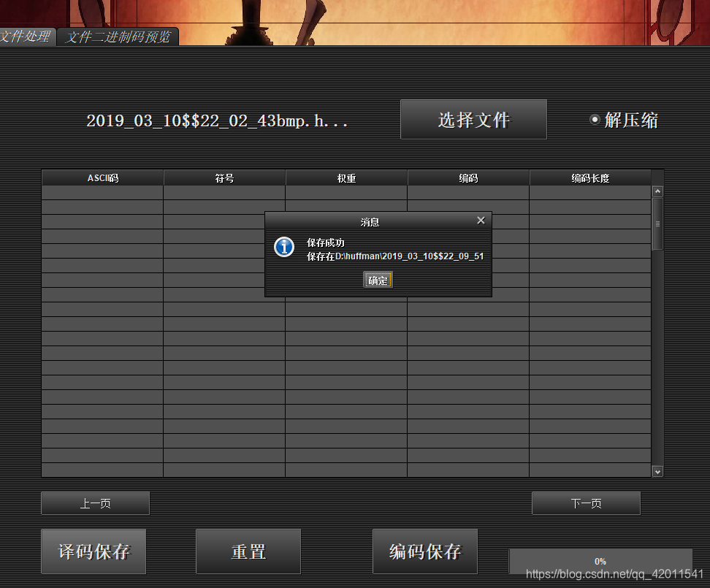Viewport: 710px width, 588px height.
Task: Click the 选择文件 button
Action: click(x=473, y=120)
